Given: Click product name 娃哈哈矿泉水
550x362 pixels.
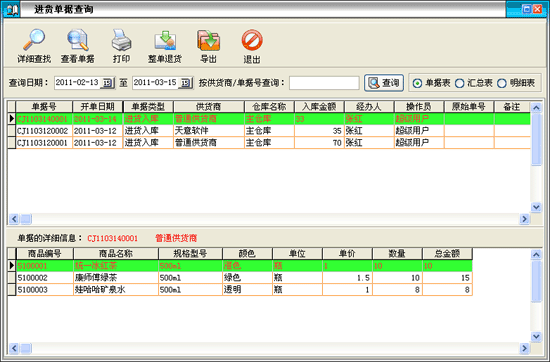Looking at the screenshot, I should [116, 290].
